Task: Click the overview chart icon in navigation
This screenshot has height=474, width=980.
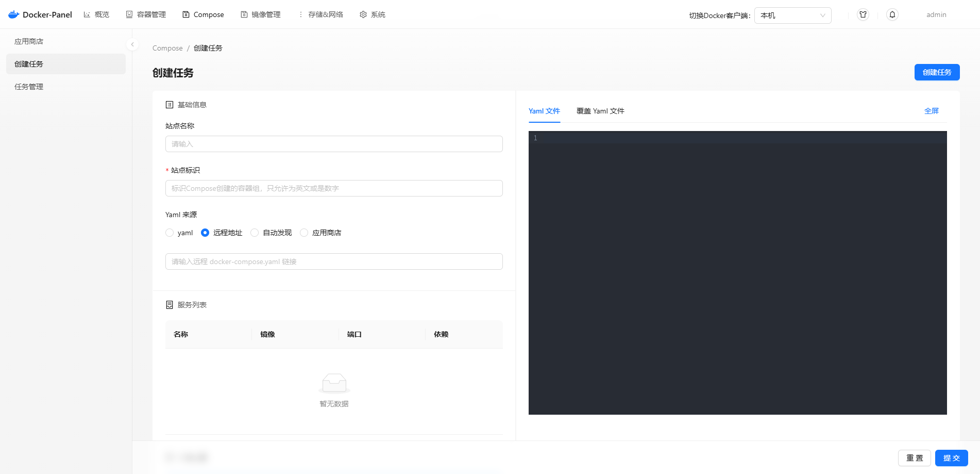Action: 87,15
